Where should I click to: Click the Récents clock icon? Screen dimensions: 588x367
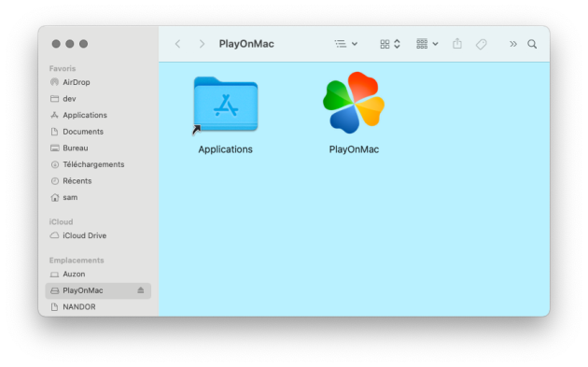click(x=55, y=181)
